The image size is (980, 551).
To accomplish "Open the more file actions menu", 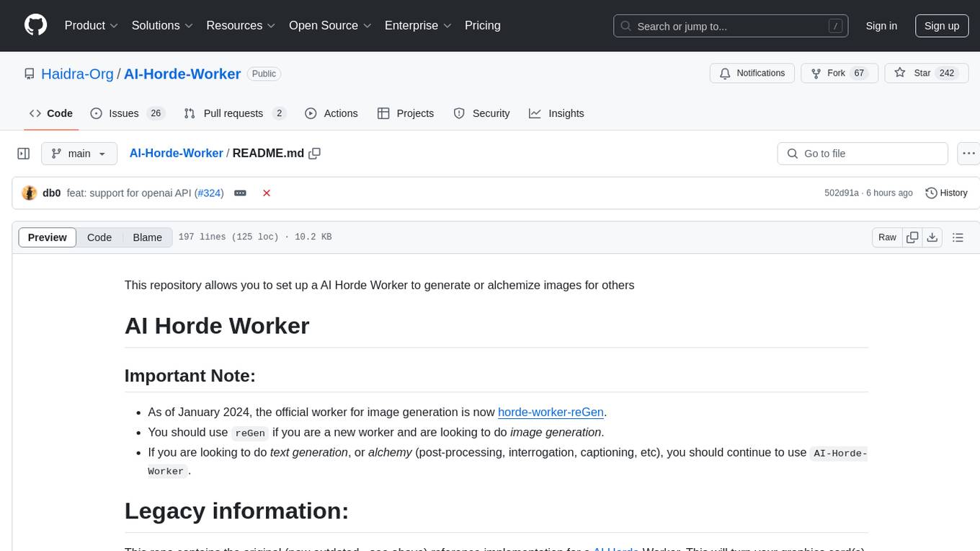I will (969, 154).
